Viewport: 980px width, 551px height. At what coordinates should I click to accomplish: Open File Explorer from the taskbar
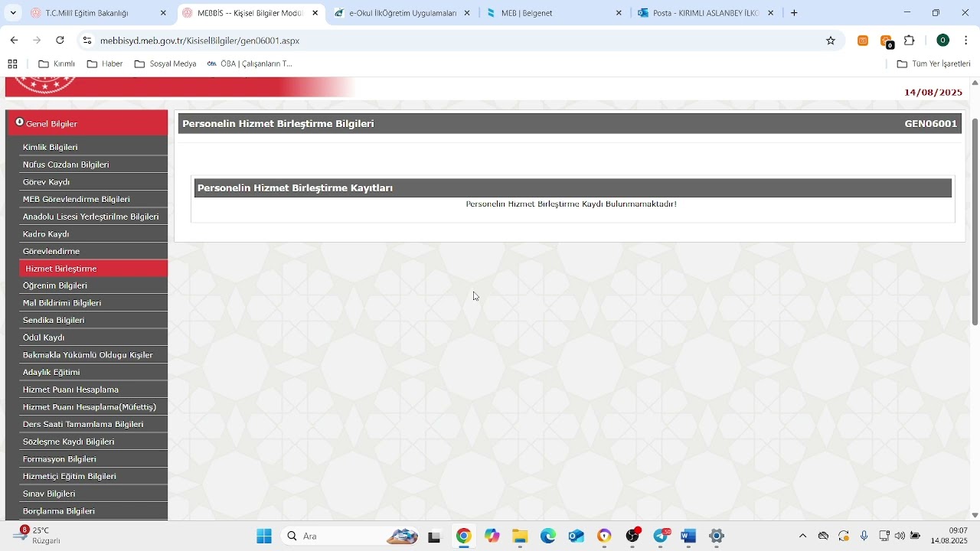(520, 536)
